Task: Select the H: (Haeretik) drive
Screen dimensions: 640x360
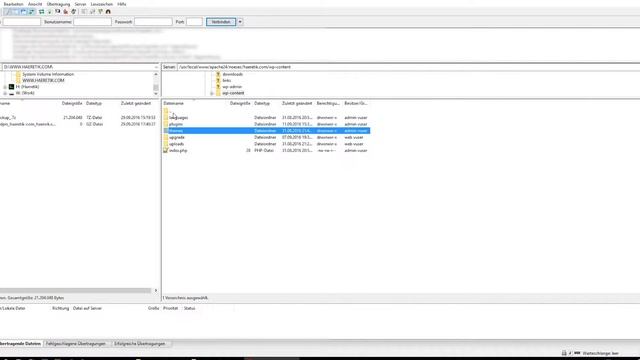Action: coord(27,87)
